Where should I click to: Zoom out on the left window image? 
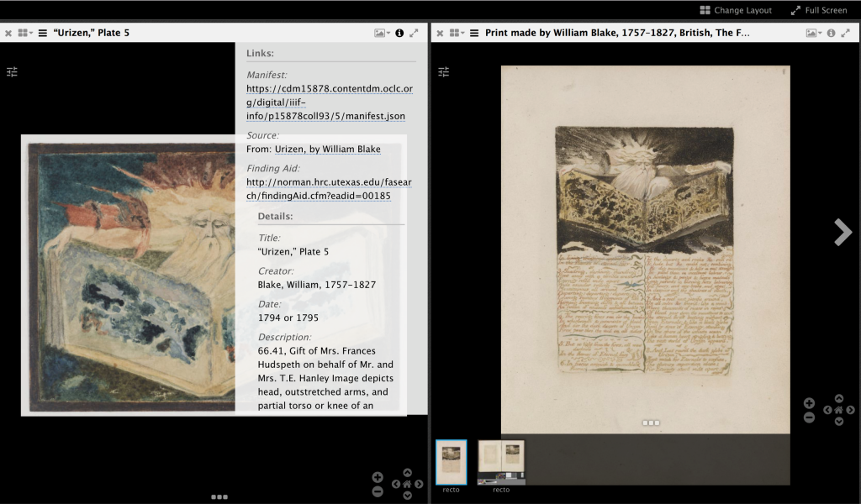pyautogui.click(x=378, y=491)
